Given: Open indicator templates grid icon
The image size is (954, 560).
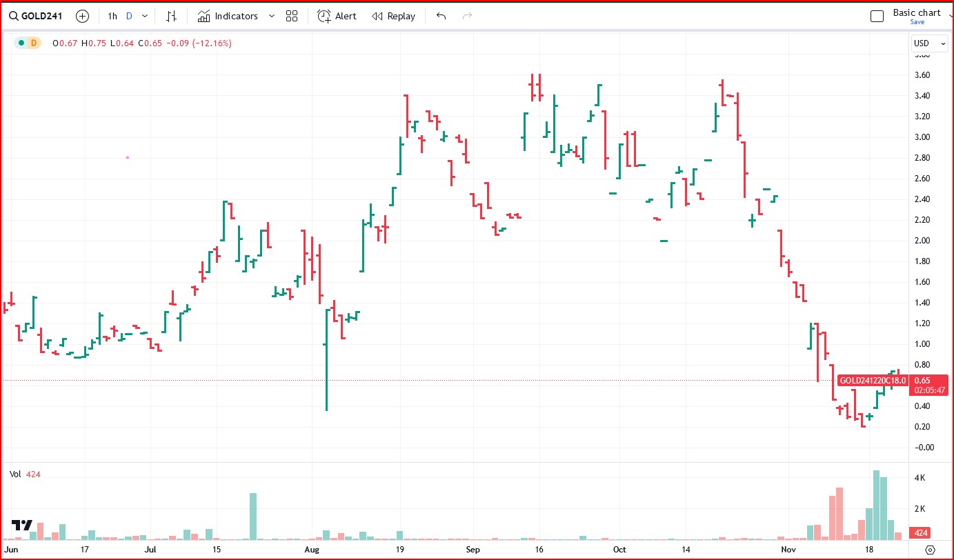Looking at the screenshot, I should click(x=292, y=16).
